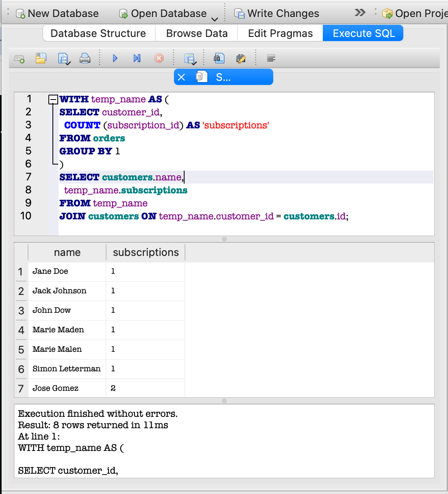
Task: Switch to the Database Structure tab
Action: pos(98,33)
